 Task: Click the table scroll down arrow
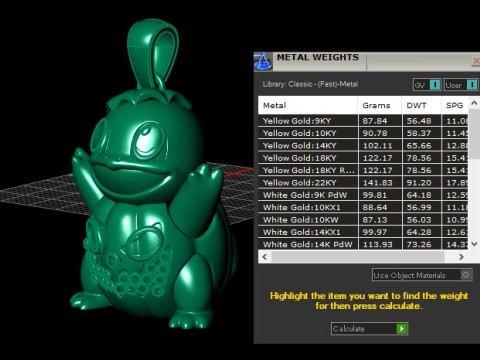click(474, 244)
